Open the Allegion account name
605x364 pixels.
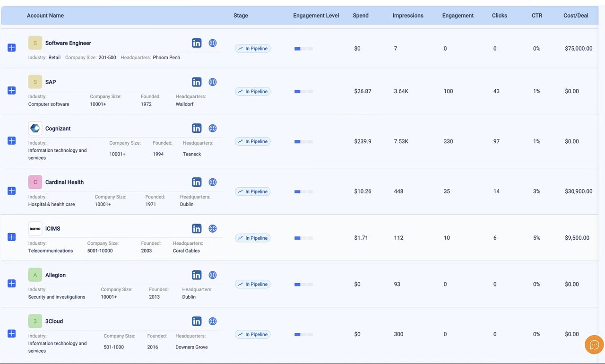coord(55,275)
